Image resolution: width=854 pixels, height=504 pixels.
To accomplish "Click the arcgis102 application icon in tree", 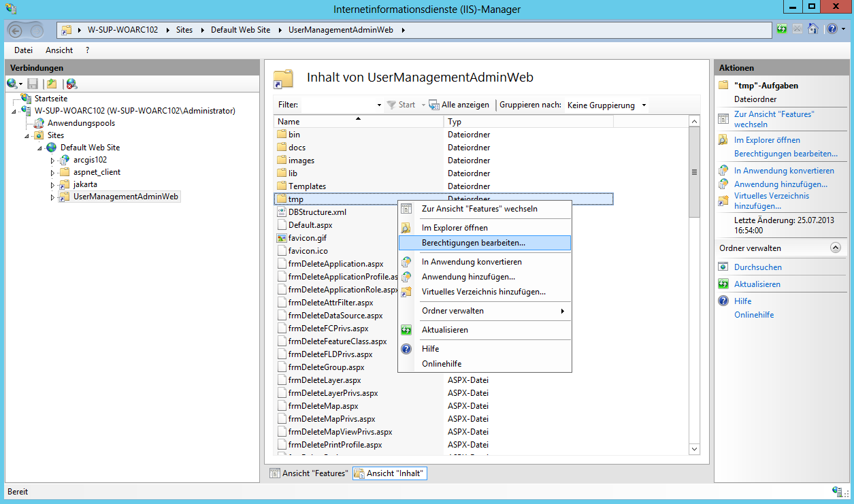I will pyautogui.click(x=65, y=160).
